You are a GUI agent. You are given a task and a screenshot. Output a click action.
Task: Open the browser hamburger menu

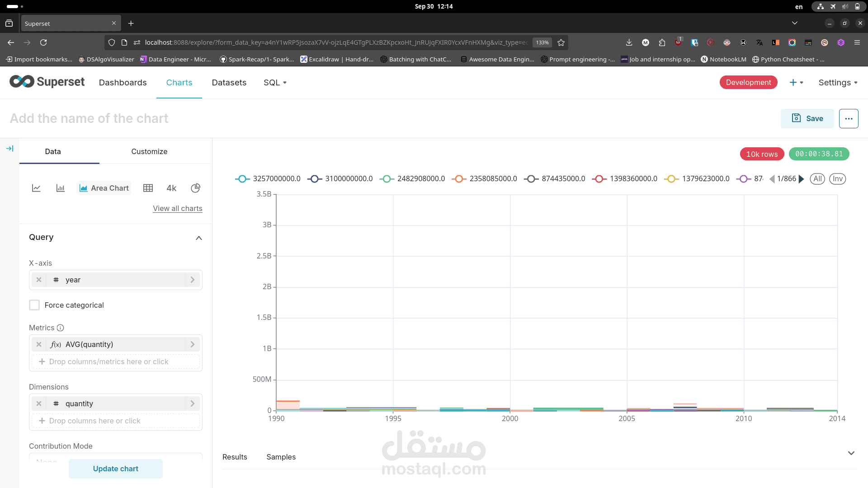(857, 42)
